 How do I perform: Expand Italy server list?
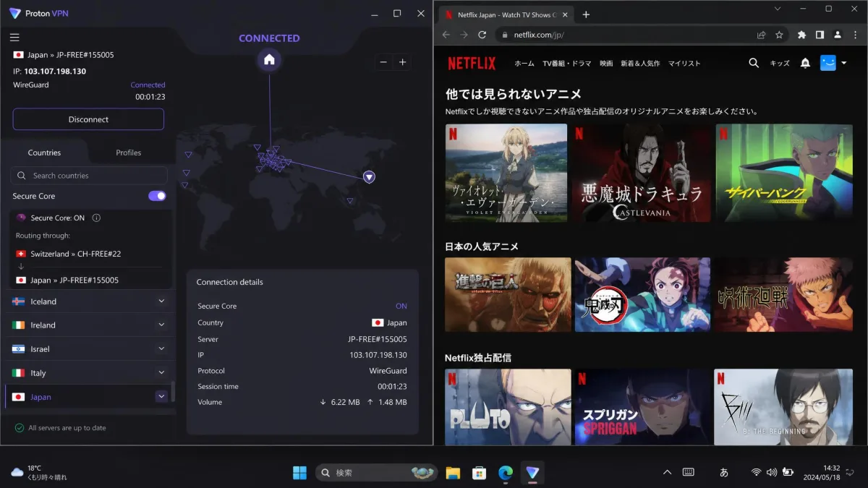(161, 372)
